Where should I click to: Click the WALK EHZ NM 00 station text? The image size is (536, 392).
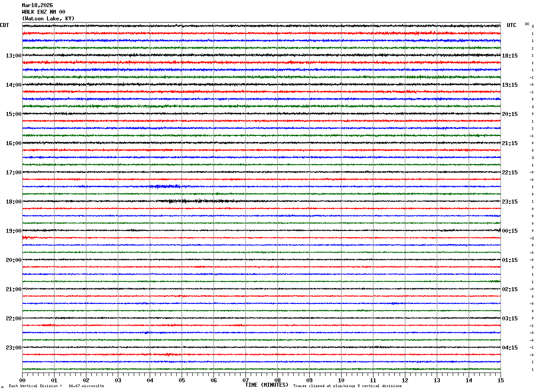(43, 12)
